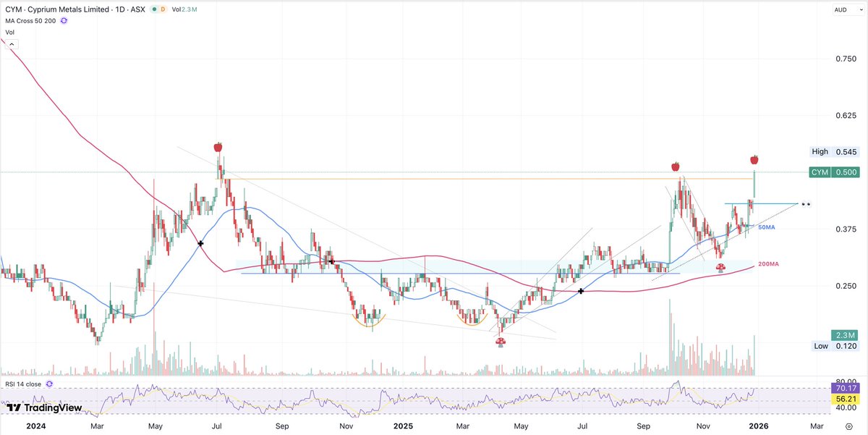The width and height of the screenshot is (868, 435).
Task: Click the orange cup arc at November 2024 low
Action: 370,321
